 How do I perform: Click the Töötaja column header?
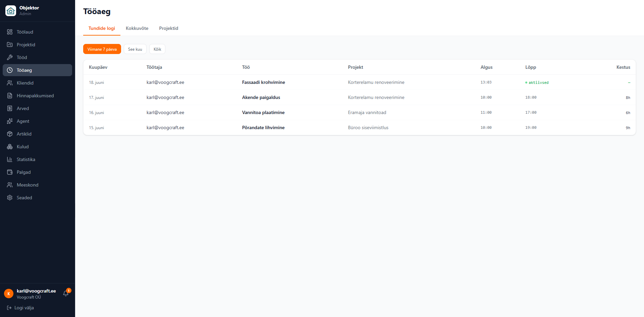tap(154, 67)
